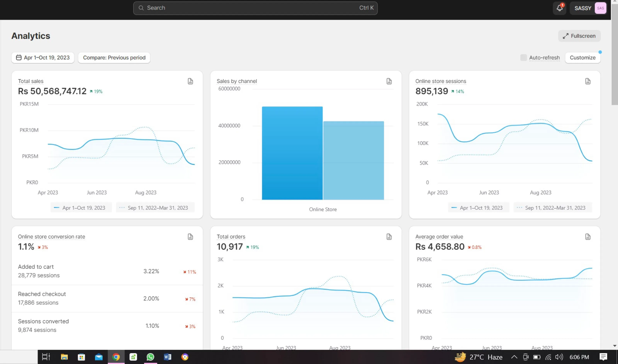Open the Total sales report icon
Screen dimensions: 618x364
pyautogui.click(x=190, y=81)
